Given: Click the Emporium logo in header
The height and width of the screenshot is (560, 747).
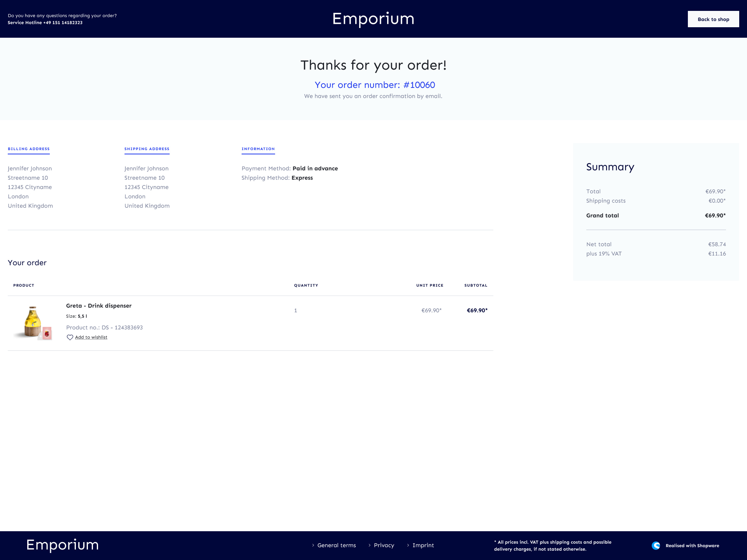Looking at the screenshot, I should (373, 19).
